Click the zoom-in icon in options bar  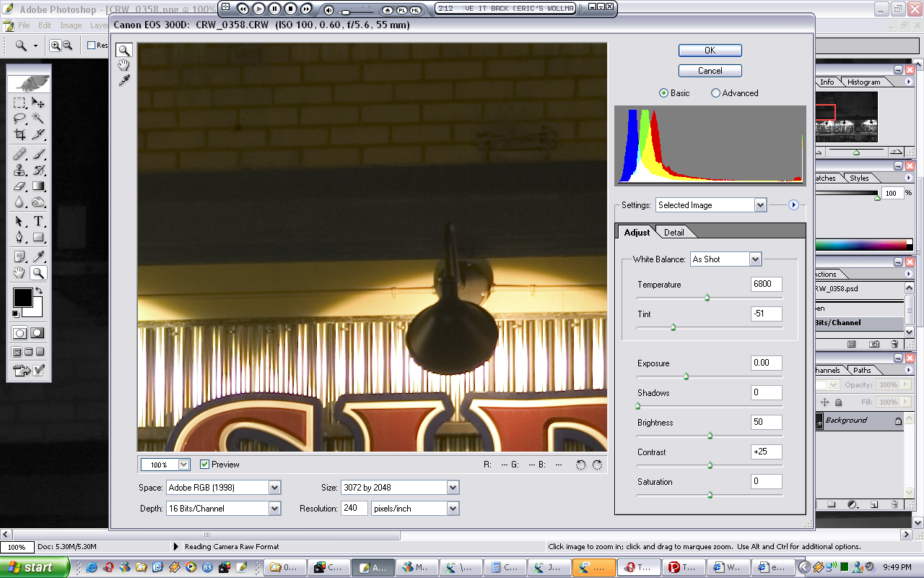click(56, 45)
